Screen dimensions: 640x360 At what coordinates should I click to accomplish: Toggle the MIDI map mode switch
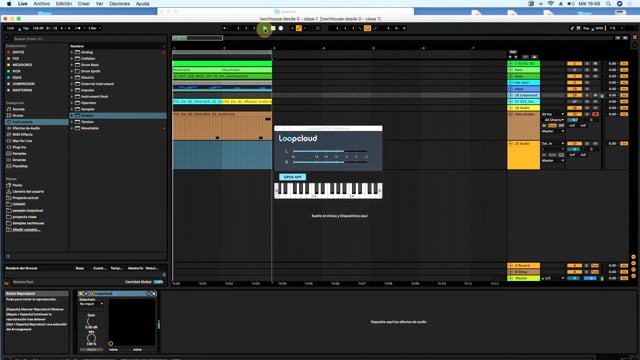(599, 28)
